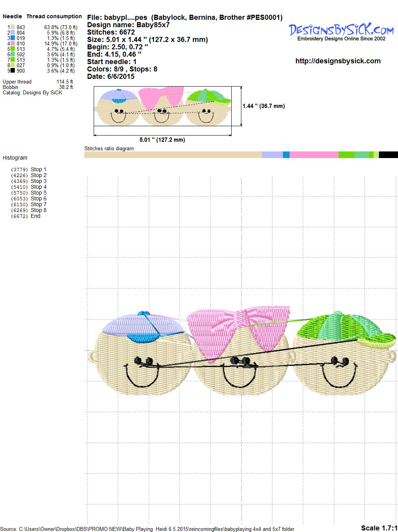Select the End entry in the histogram

click(35, 216)
